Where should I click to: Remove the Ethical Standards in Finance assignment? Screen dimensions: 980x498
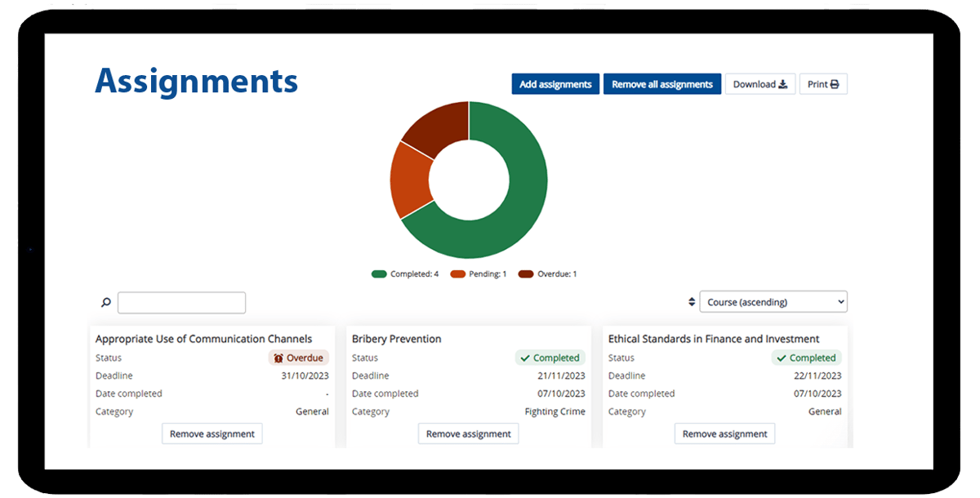click(x=725, y=434)
